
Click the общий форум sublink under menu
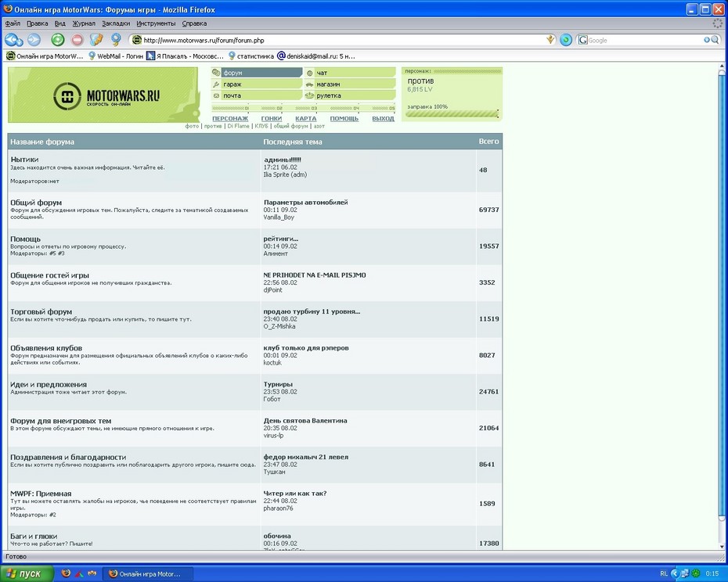290,126
